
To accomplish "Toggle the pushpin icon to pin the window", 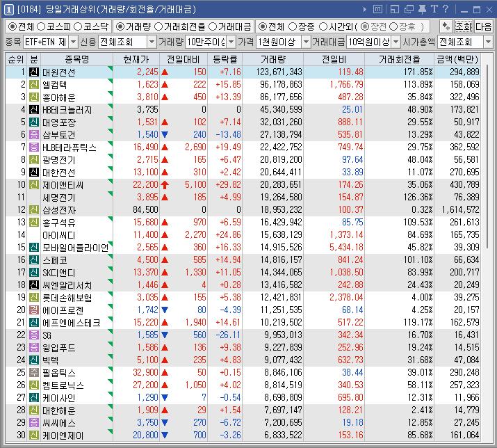I will tap(422, 9).
